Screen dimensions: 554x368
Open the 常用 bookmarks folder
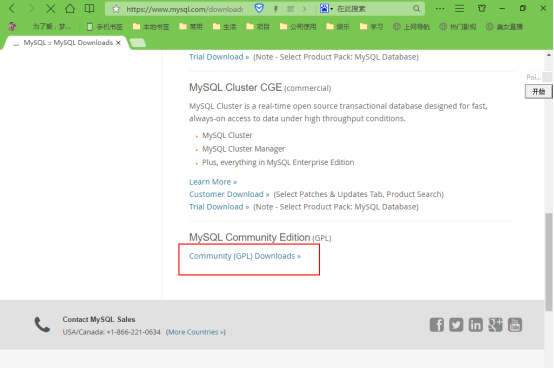click(191, 27)
